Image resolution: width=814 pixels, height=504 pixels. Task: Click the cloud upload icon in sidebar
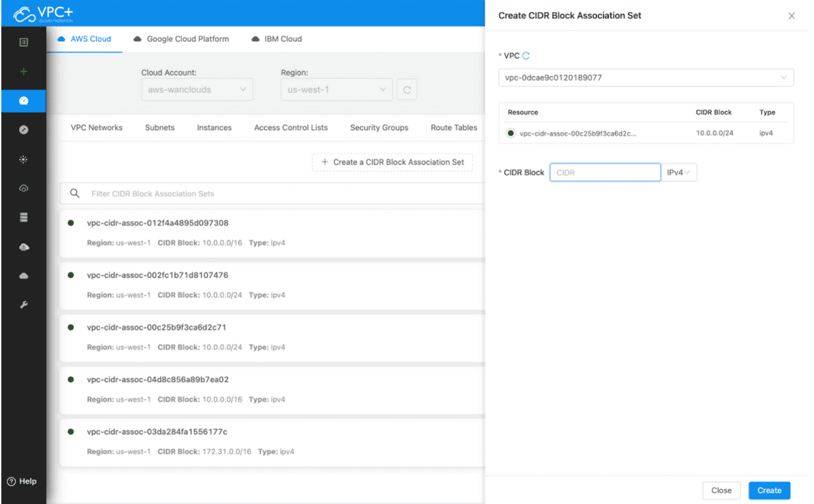point(24,246)
